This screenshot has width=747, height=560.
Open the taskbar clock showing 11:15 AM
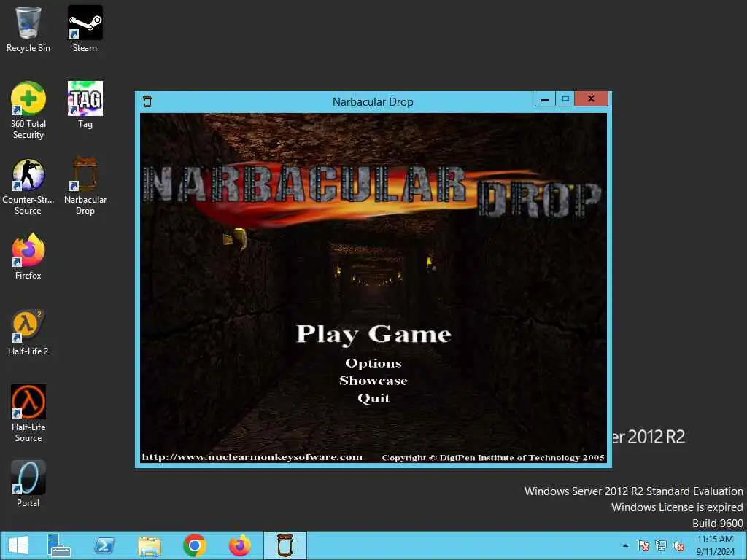715,545
